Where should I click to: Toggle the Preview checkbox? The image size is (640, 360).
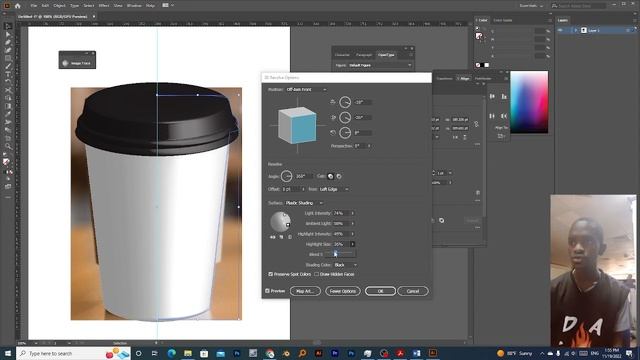(267, 291)
